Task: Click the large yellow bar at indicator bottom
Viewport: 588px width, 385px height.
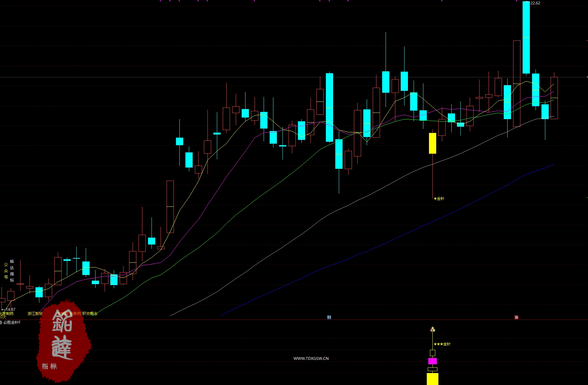Action: coord(432,378)
